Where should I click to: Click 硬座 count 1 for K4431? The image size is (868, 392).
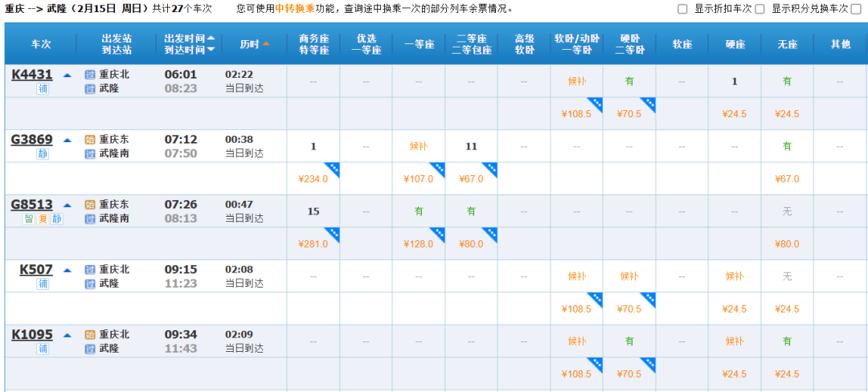pos(735,81)
